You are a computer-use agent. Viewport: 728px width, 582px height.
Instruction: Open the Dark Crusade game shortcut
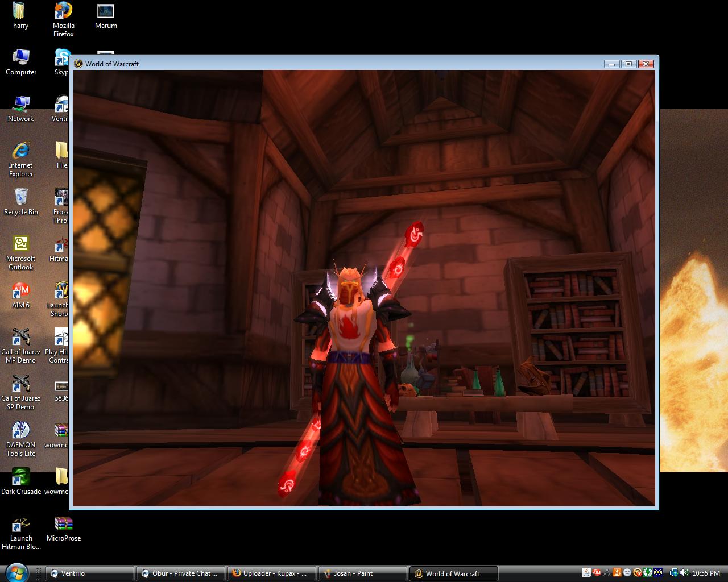21,481
